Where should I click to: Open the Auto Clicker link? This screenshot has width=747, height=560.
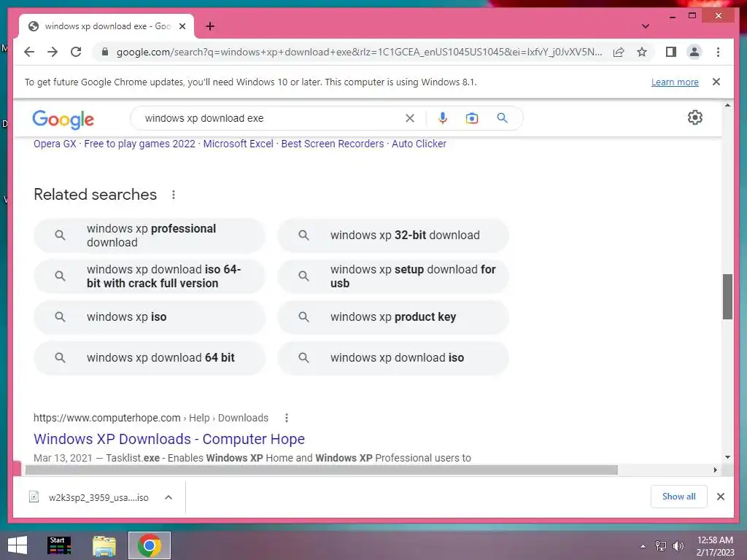(x=419, y=144)
